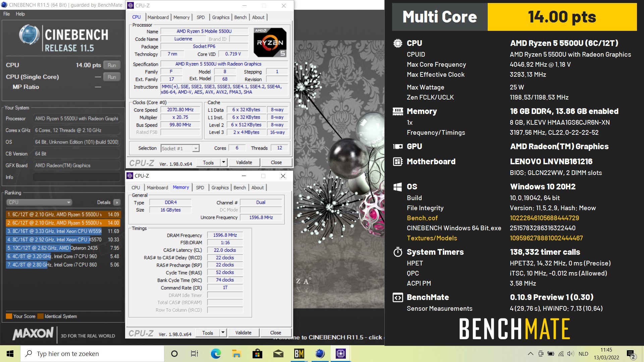Switch to Mainboard tab in upper CPU-Z
Screen dimensions: 644x362
click(x=158, y=17)
